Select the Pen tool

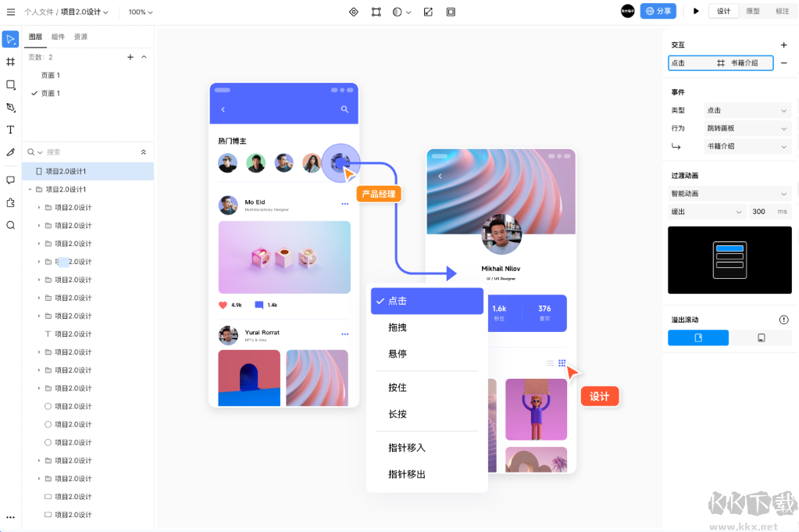11,107
